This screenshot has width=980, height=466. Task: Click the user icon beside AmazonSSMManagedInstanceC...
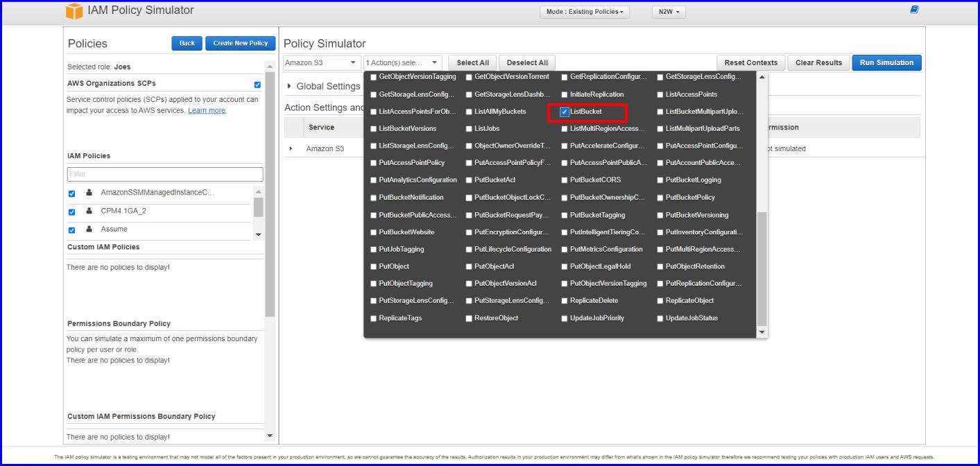tap(89, 193)
